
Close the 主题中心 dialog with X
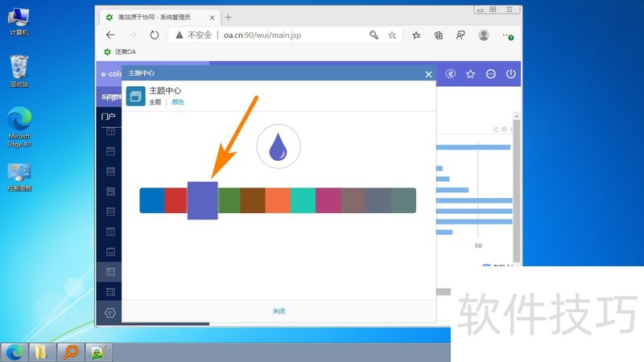tap(428, 74)
